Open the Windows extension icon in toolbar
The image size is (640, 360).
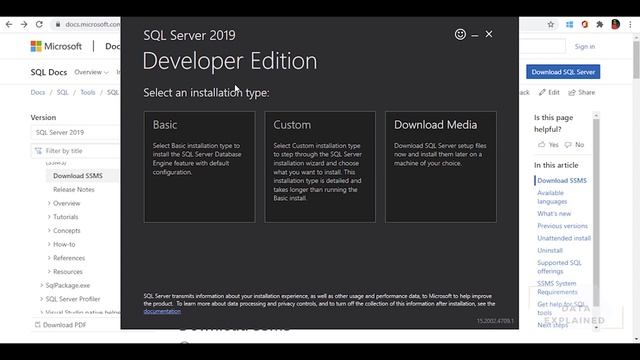(569, 24)
